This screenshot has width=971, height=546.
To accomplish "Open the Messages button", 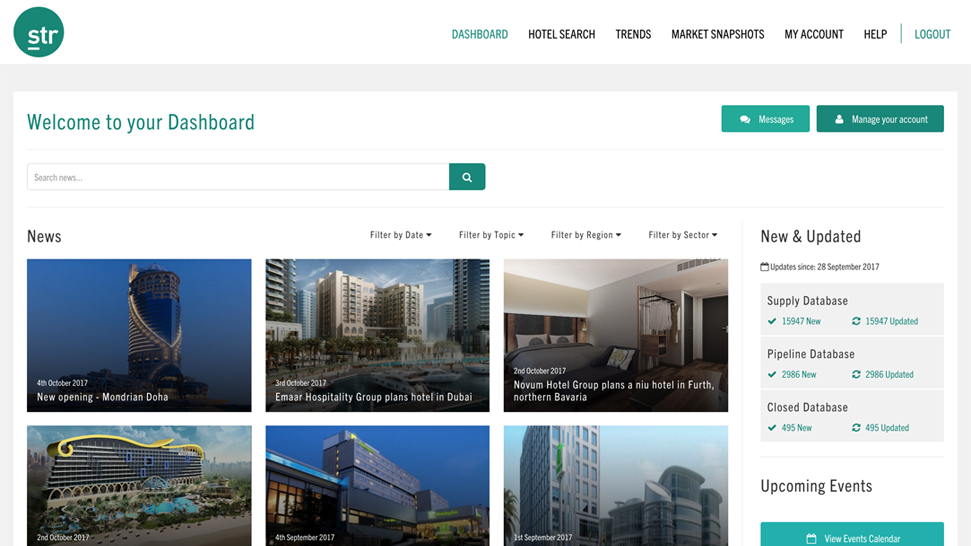I will click(x=765, y=119).
